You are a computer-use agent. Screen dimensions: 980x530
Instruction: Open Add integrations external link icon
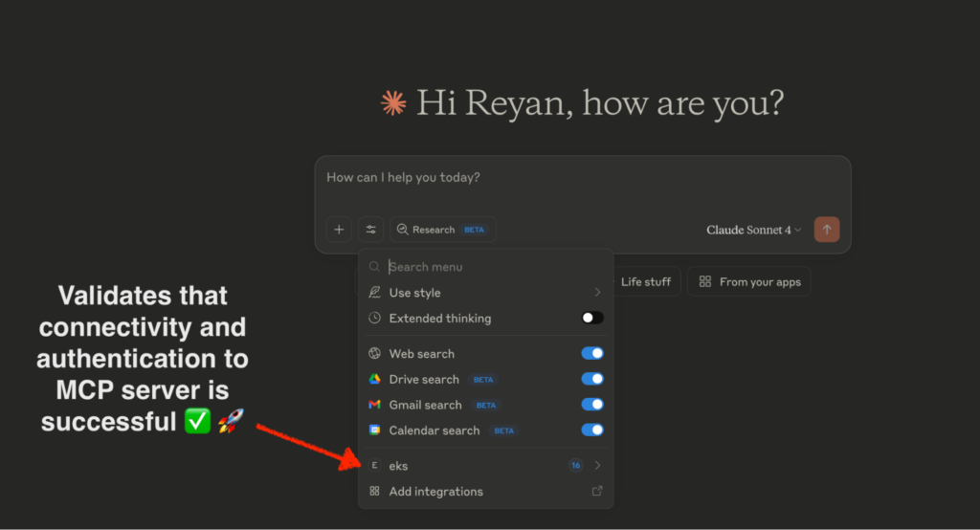click(597, 491)
